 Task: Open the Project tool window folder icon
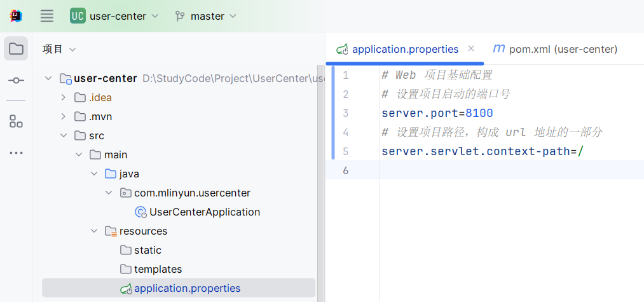16,49
